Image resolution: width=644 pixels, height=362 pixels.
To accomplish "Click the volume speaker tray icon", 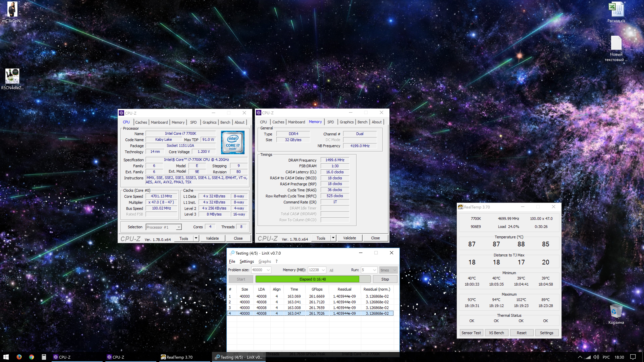I will [x=596, y=357].
